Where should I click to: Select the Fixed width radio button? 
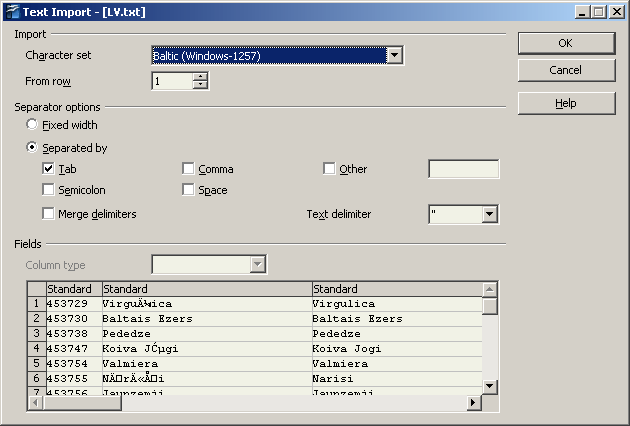click(x=32, y=124)
